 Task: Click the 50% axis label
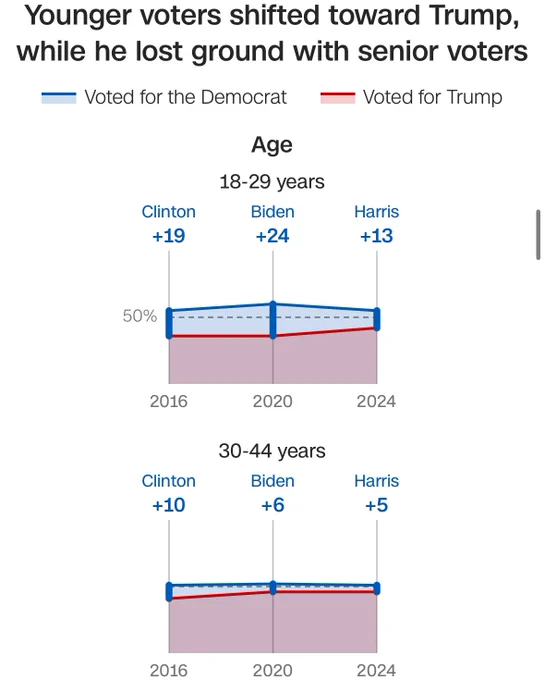[140, 316]
